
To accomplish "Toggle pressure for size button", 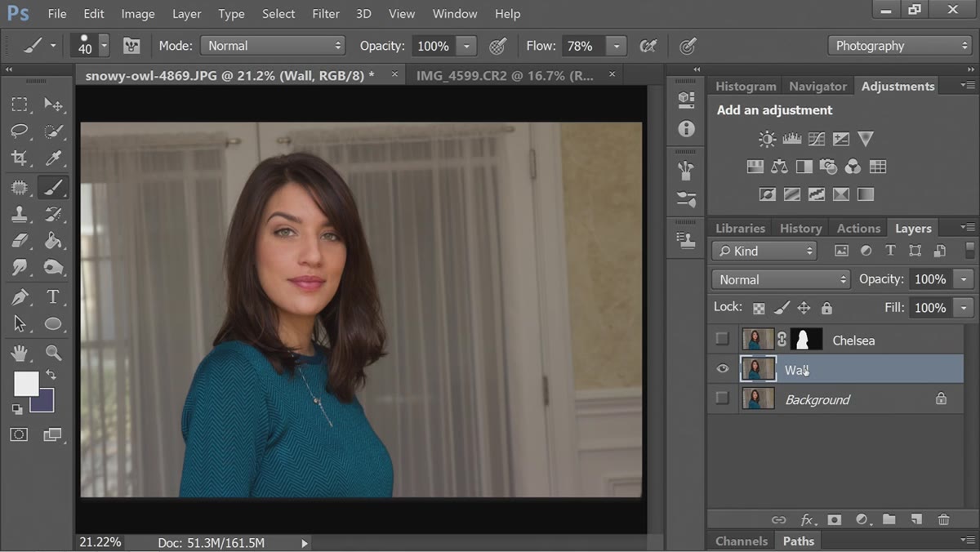I will tap(688, 46).
